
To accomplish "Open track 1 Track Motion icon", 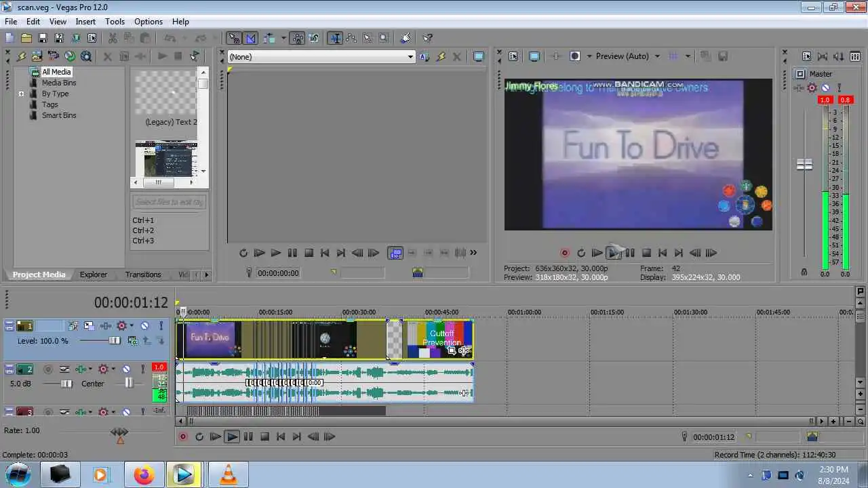I will (x=89, y=326).
